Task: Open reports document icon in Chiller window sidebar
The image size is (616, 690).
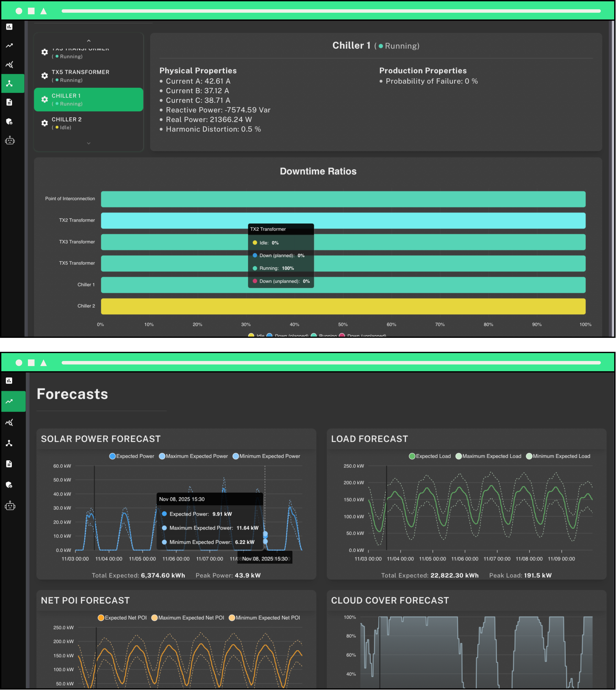Action: (10, 102)
